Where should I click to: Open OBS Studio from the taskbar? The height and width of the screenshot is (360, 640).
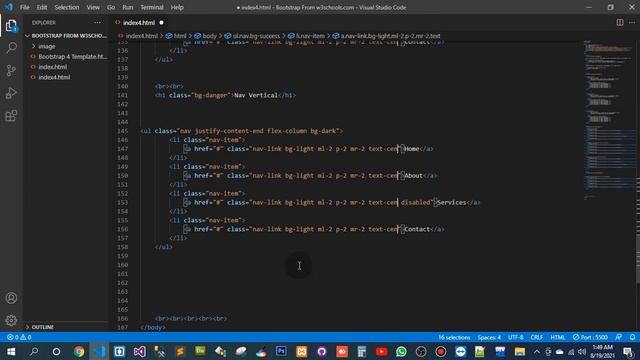[421, 351]
